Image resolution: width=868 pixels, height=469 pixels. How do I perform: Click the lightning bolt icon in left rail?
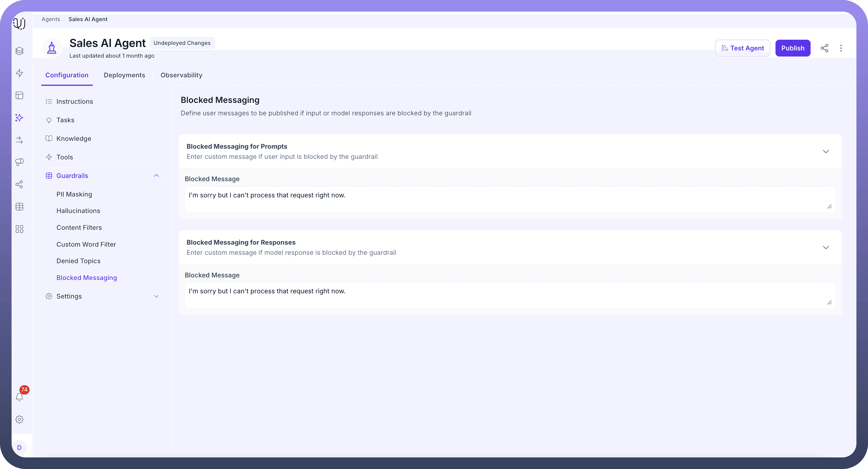click(19, 73)
